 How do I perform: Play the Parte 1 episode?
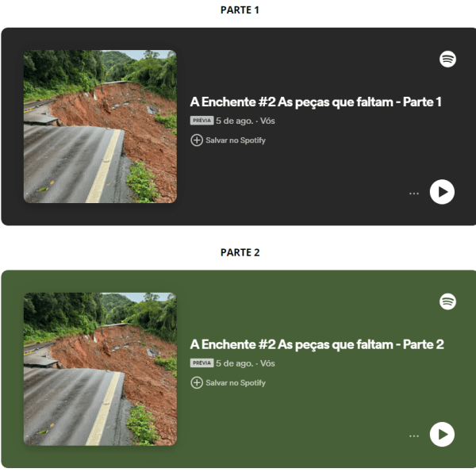442,192
